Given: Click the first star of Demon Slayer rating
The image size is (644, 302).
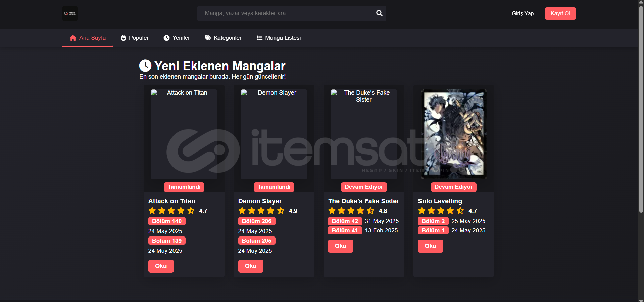Looking at the screenshot, I should pos(242,211).
